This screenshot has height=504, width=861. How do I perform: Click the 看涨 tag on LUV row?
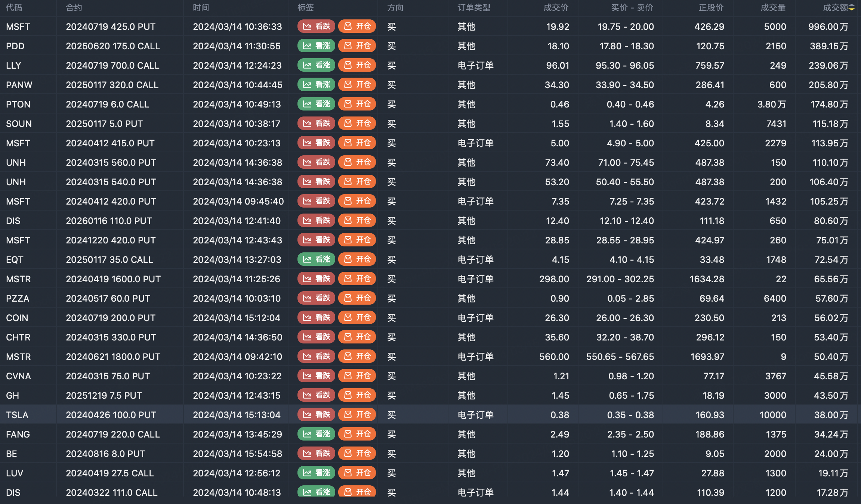(x=316, y=473)
